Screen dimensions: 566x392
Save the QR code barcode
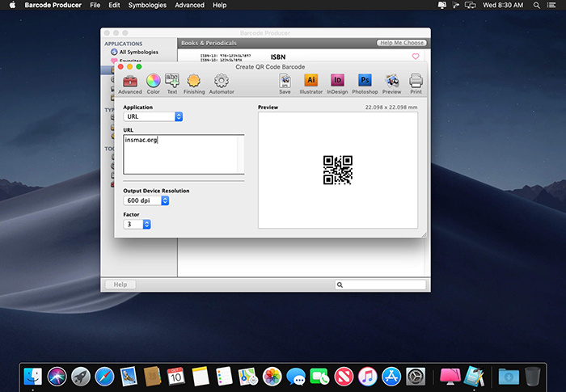pyautogui.click(x=285, y=84)
